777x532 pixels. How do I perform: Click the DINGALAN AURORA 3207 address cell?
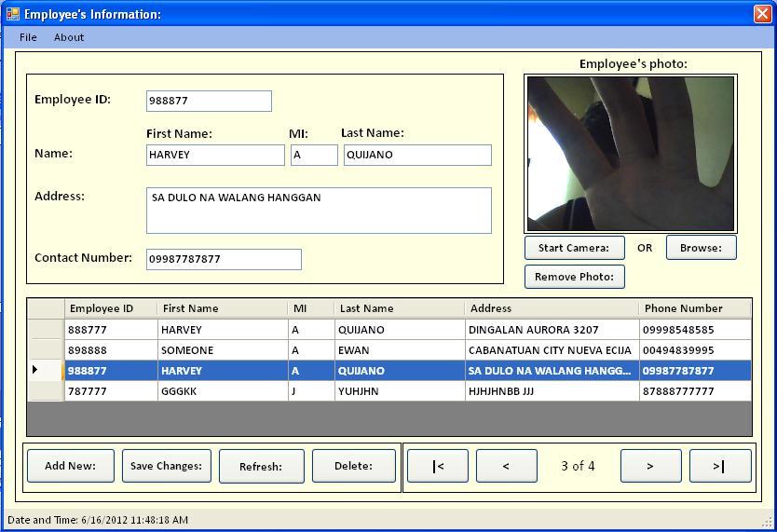(x=552, y=330)
